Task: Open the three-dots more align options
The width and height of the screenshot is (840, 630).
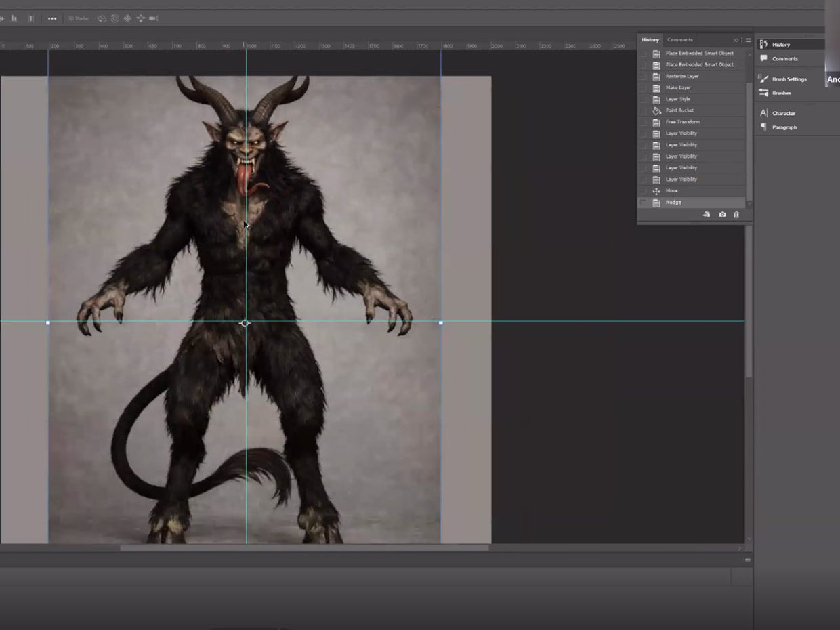Action: coord(52,18)
